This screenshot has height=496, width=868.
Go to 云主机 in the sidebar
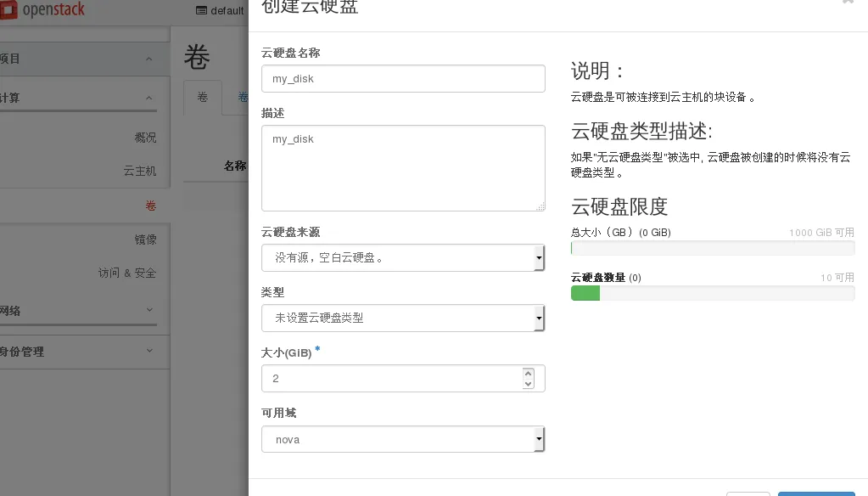(x=140, y=171)
